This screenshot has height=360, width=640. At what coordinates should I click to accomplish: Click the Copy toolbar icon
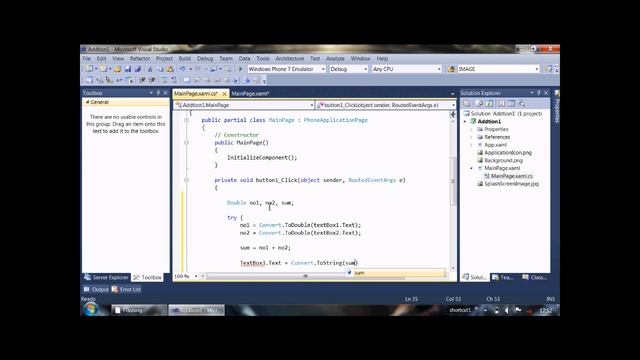click(160, 69)
